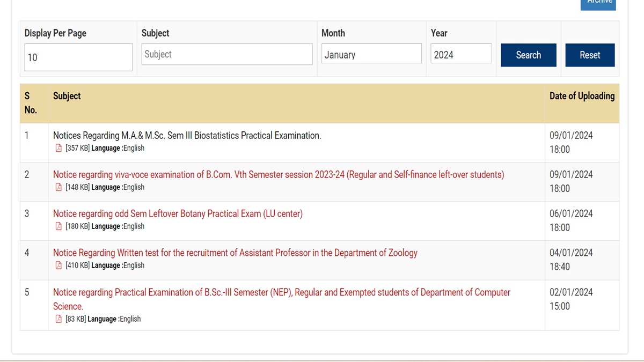The width and height of the screenshot is (644, 362).
Task: Click the Search button
Action: (x=529, y=55)
